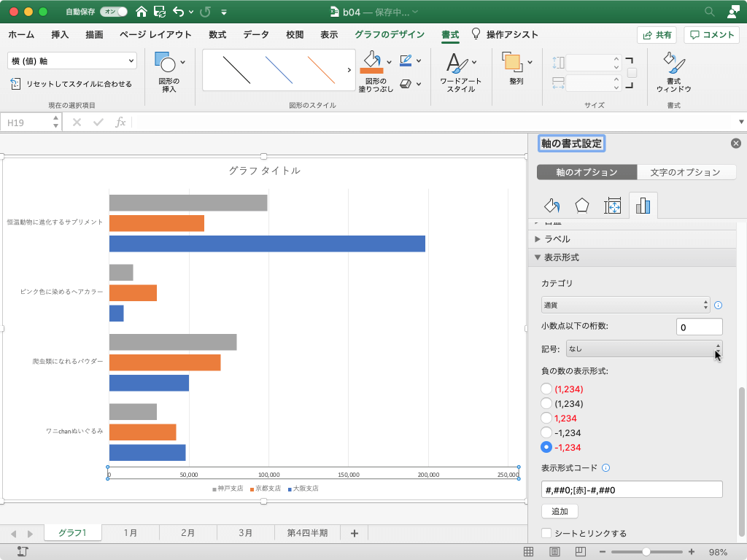
Task: Click the search magnifier icon
Action: pos(709,12)
